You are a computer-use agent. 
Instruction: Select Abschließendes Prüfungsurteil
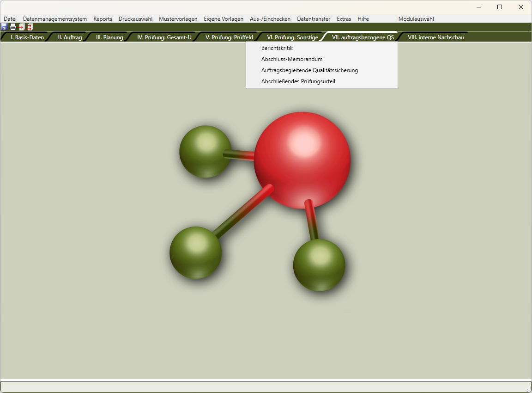click(298, 81)
